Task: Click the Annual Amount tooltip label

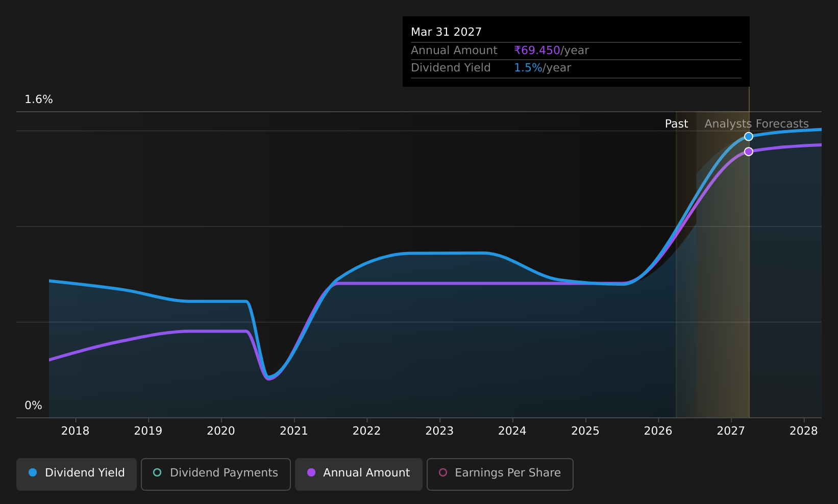Action: point(454,51)
